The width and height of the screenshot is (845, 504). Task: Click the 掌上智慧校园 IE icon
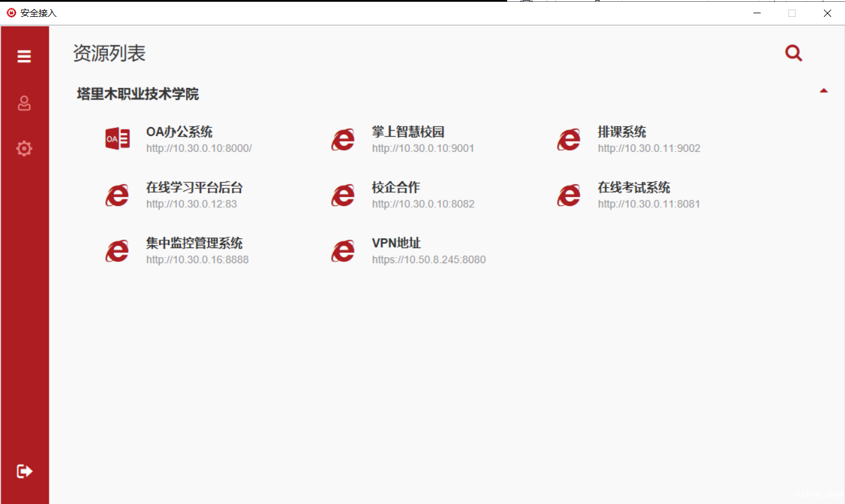click(343, 139)
